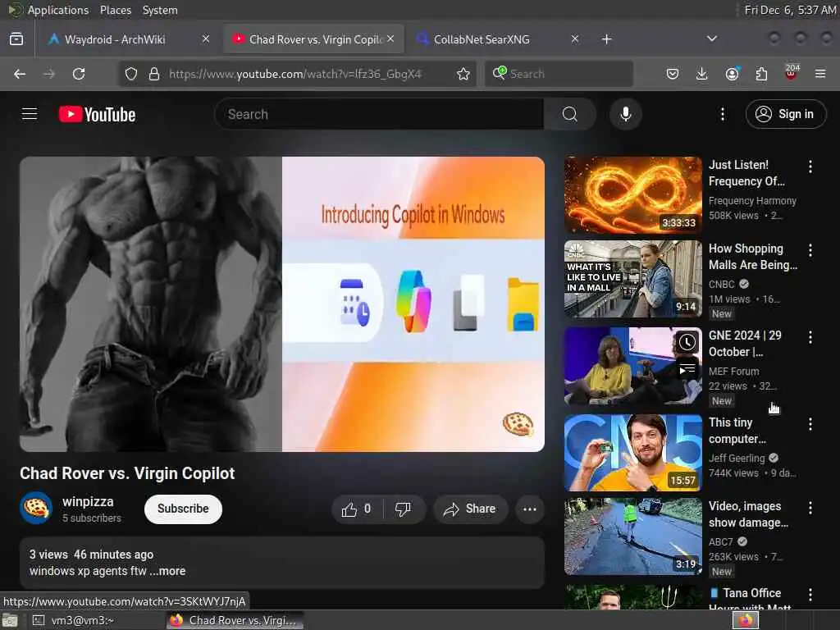Open GNE 2024 video thumbnail

632,366
